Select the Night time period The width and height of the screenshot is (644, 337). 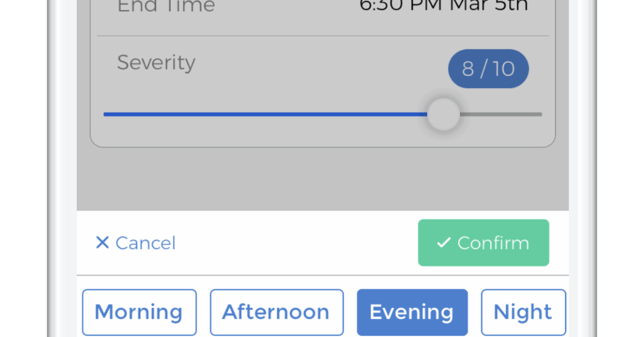click(x=523, y=312)
